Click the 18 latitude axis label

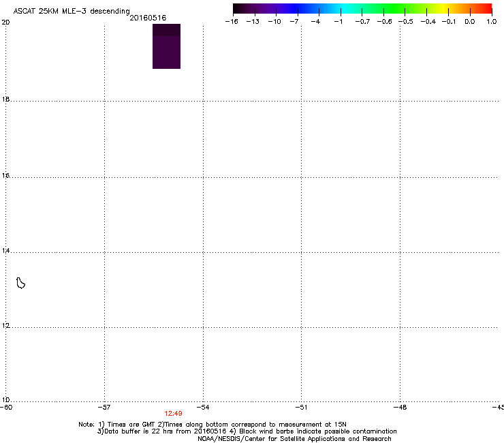5,100
